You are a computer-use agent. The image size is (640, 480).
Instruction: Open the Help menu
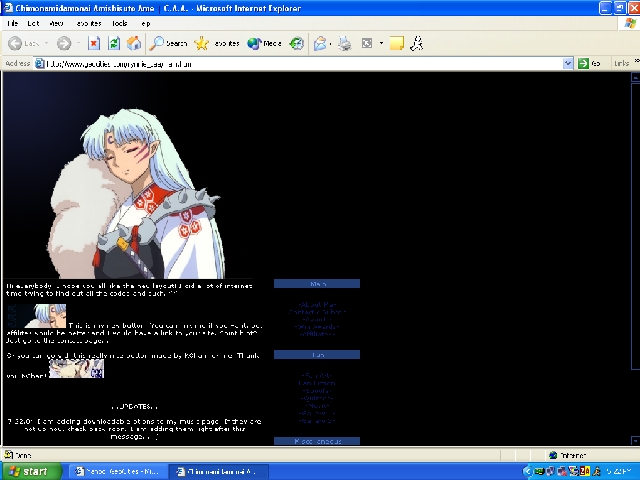[145, 24]
